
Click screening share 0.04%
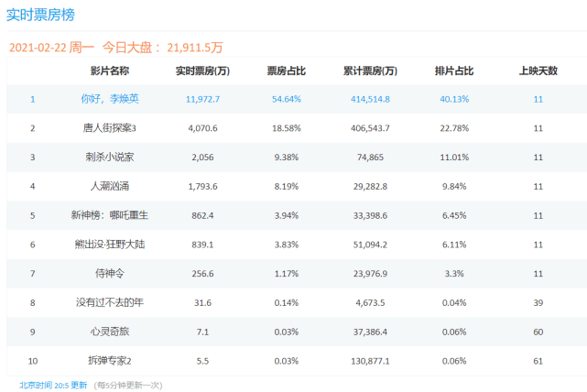pos(454,303)
